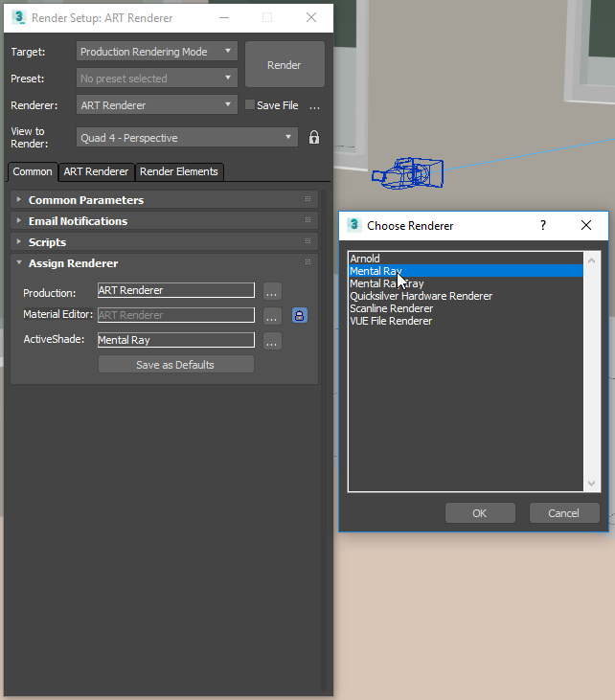615x700 pixels.
Task: Open the Target mode dropdown
Action: tap(157, 52)
